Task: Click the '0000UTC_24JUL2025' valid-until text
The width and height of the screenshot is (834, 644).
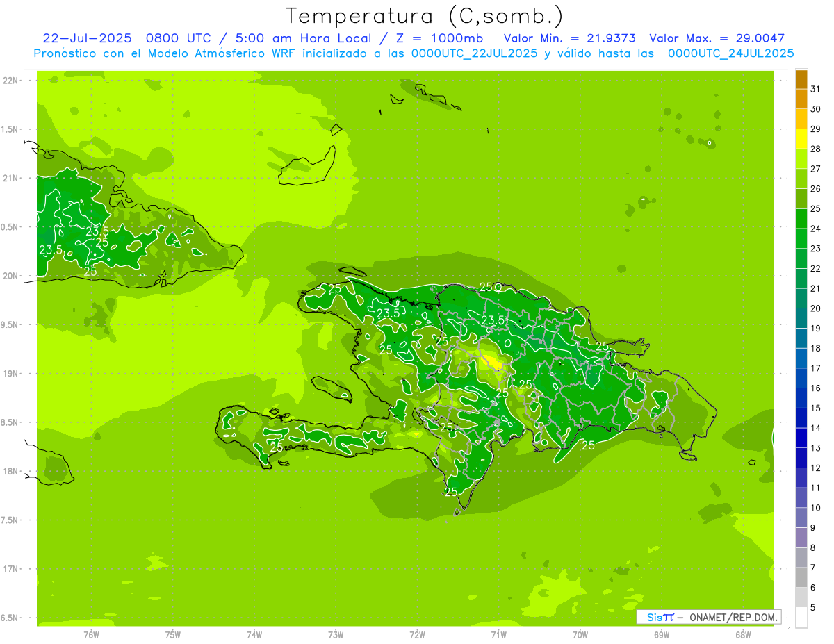Action: [x=730, y=53]
